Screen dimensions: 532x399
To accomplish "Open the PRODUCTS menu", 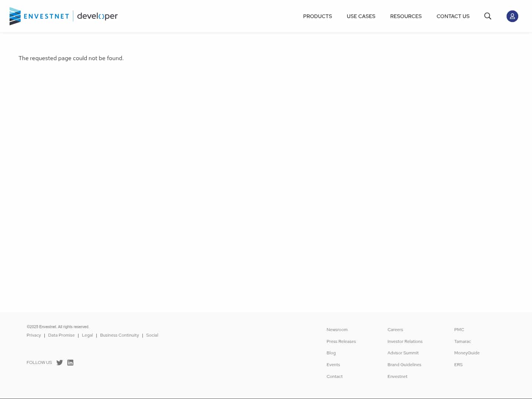I will coord(317,16).
